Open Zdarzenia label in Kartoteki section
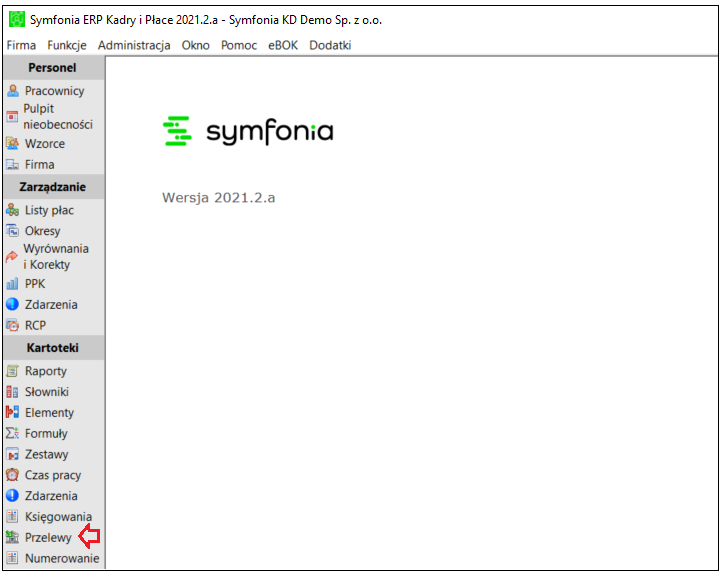This screenshot has height=575, width=726. coord(51,496)
